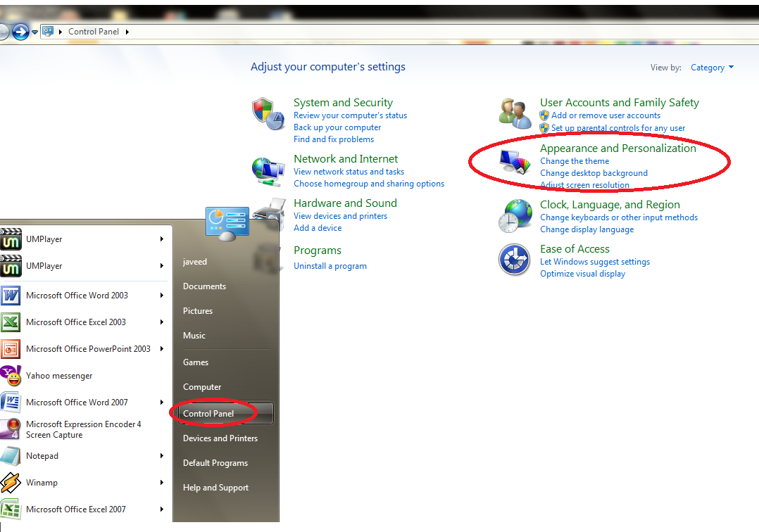Screen dimensions: 759x532
Task: Expand the arrow before Control Panel in address bar
Action: [61, 32]
